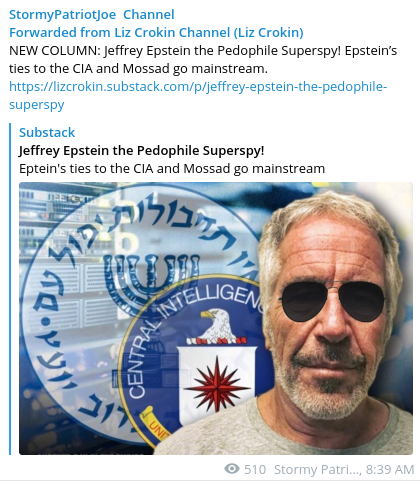The image size is (420, 485).
Task: Click the 8:39 AM message timestamp
Action: [x=390, y=469]
